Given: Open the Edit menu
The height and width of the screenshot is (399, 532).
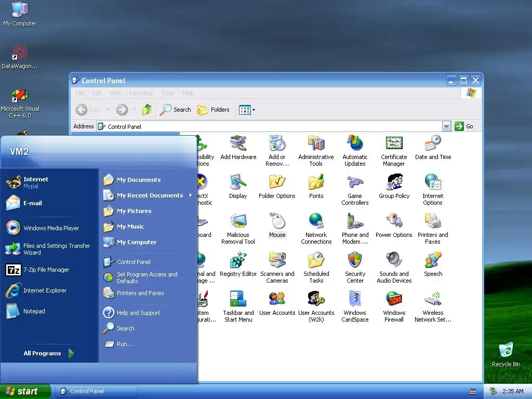Looking at the screenshot, I should pyautogui.click(x=97, y=93).
